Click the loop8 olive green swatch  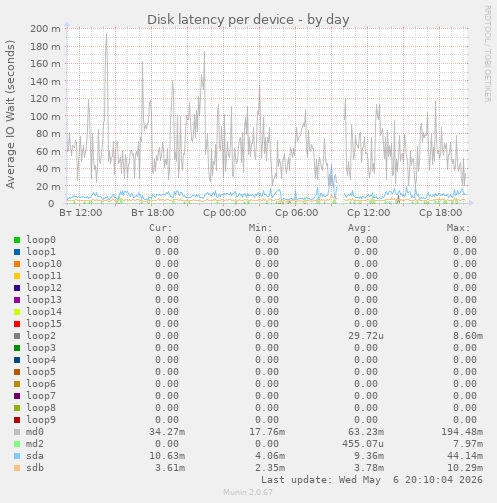[17, 408]
